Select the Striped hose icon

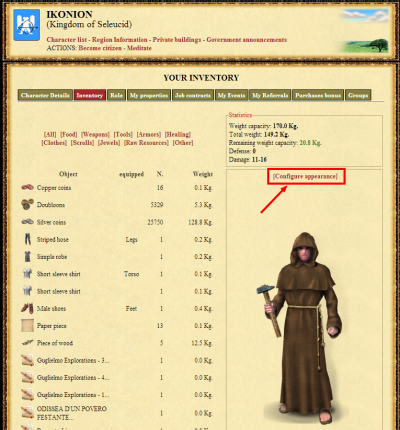click(x=27, y=239)
